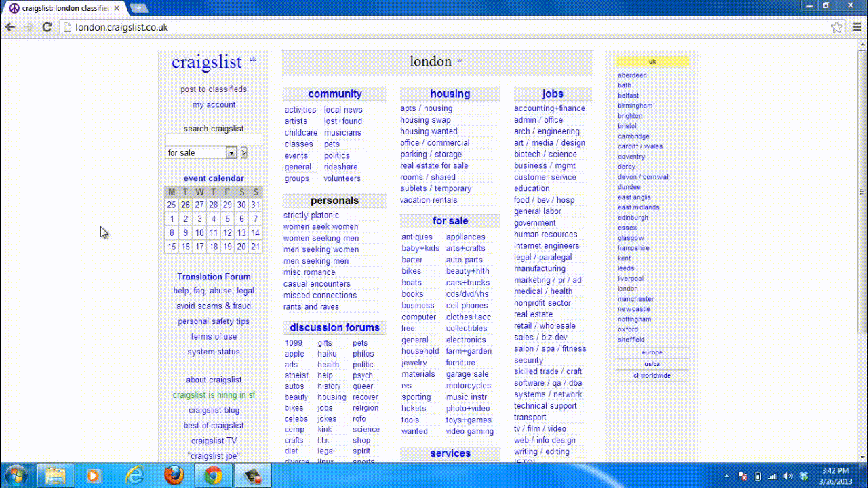
Task: Open a new tab with the new-tab button
Action: point(138,8)
